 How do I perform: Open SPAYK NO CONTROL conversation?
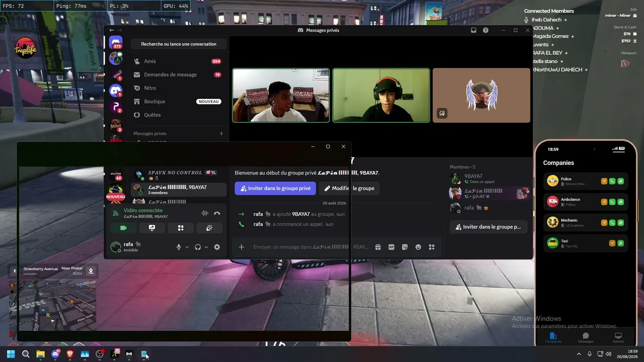click(179, 175)
